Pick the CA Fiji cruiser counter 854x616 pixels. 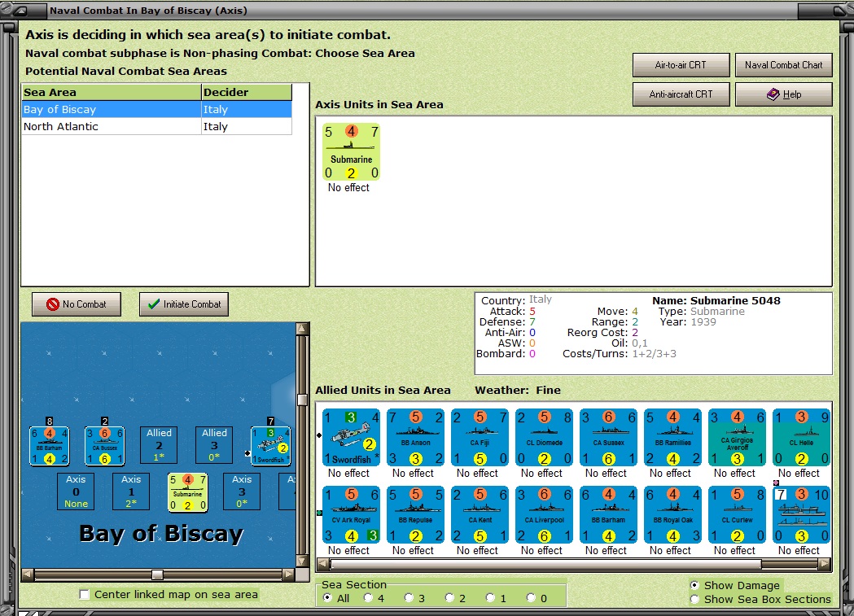coord(480,438)
